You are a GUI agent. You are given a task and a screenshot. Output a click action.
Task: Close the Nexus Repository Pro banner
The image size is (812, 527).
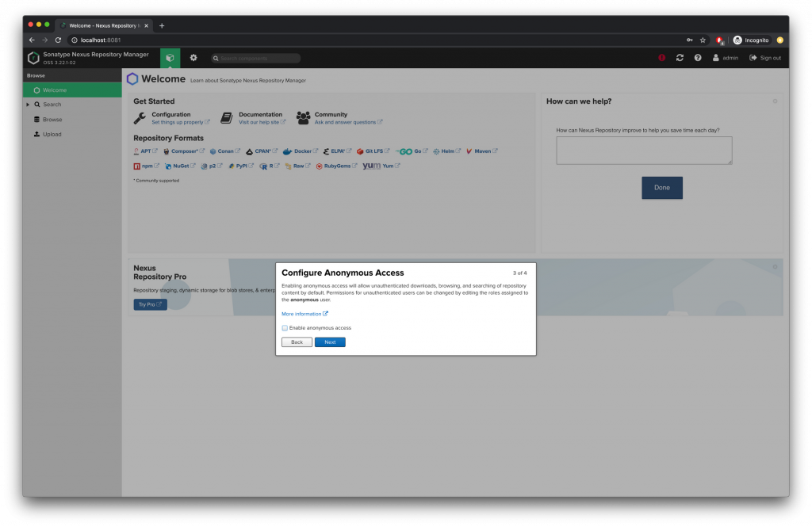(776, 267)
